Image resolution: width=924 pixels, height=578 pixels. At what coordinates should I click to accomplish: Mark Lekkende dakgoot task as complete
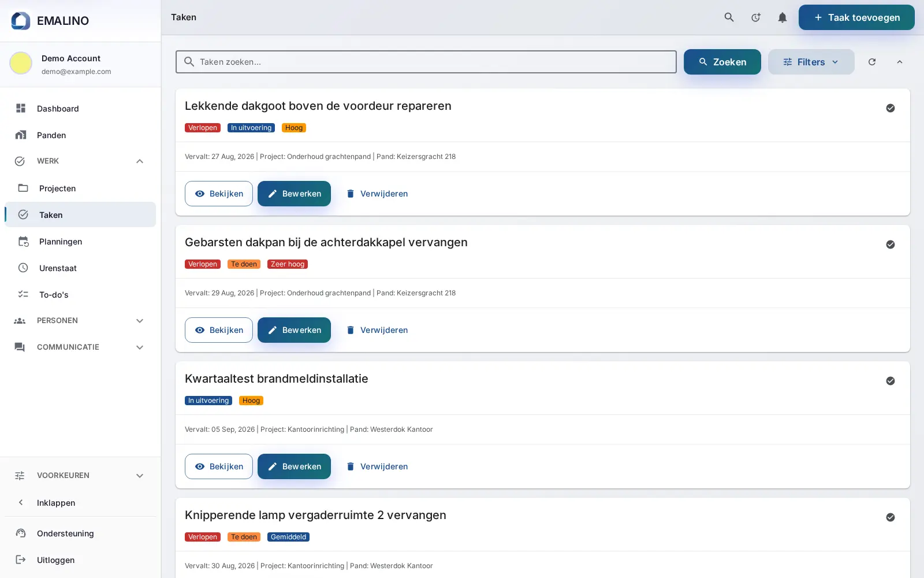coord(891,108)
